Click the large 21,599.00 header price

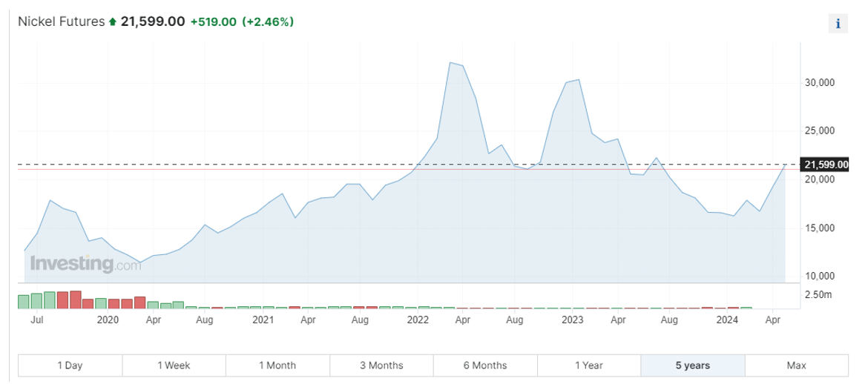pos(152,21)
